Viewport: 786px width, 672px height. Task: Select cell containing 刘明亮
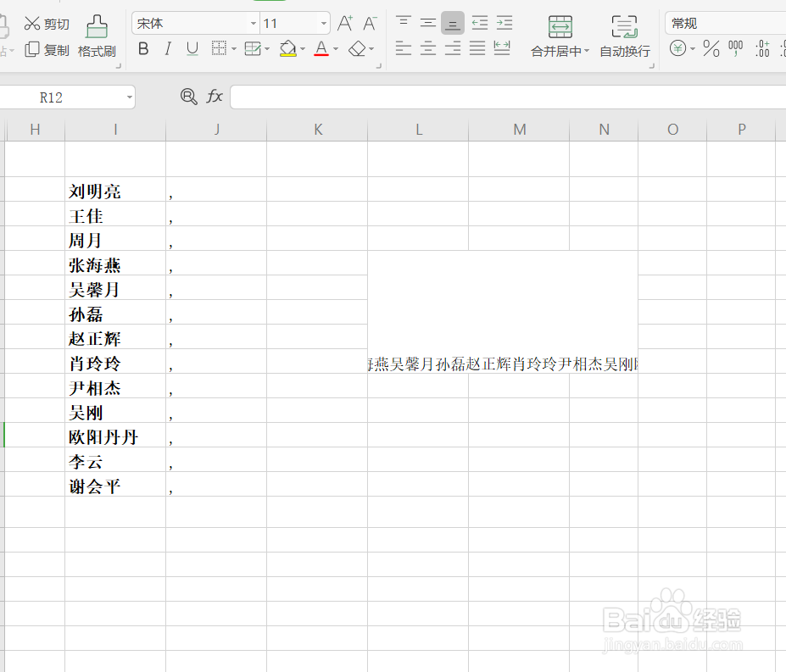115,190
